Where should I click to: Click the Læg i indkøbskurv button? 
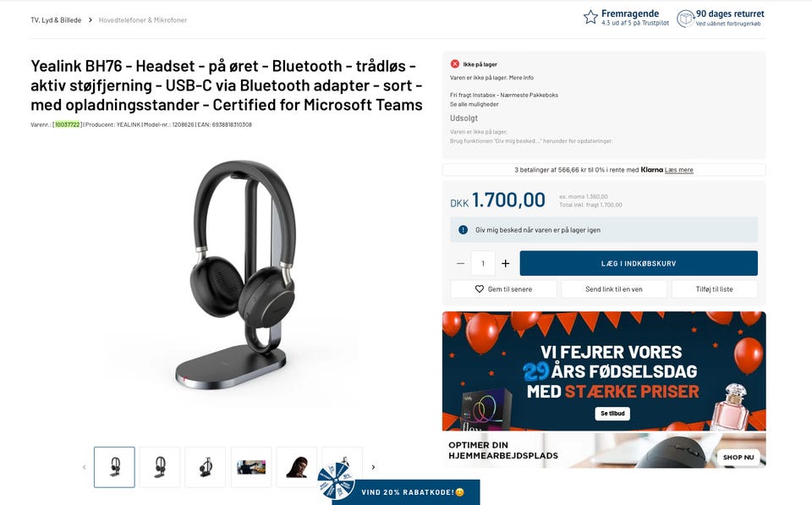click(x=639, y=263)
